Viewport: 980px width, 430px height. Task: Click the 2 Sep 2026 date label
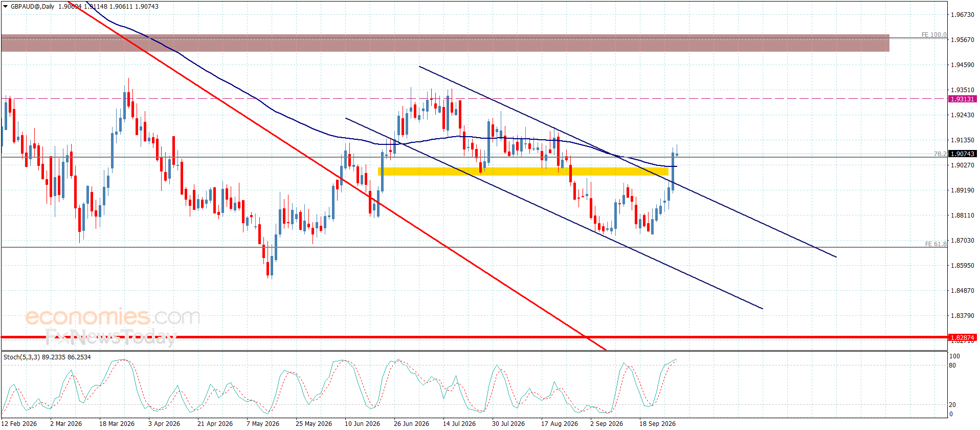click(x=607, y=424)
